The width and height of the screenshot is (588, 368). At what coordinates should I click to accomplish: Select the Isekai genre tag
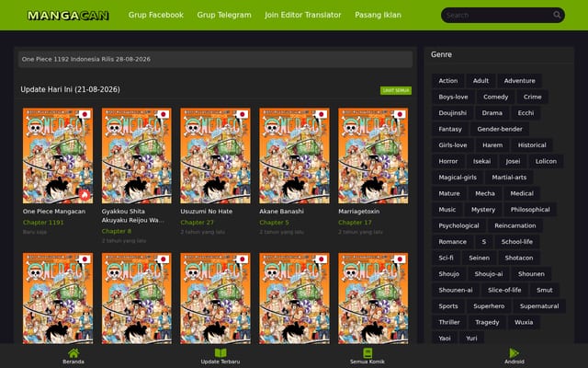coord(481,162)
